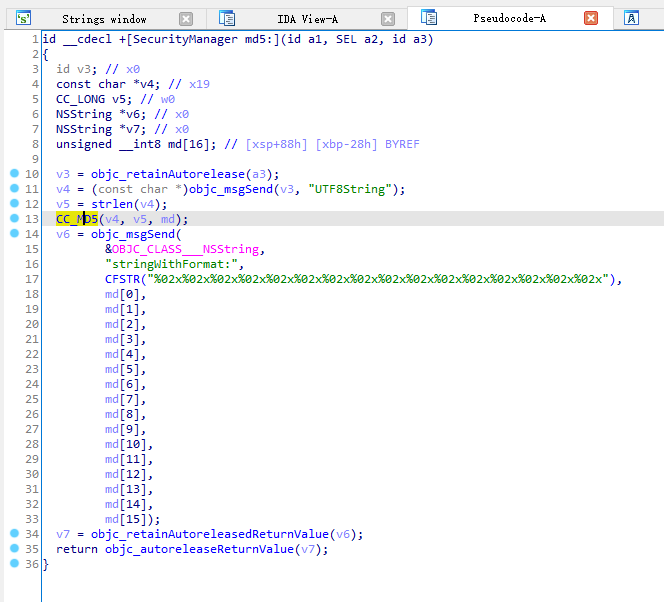Viewport: 664px width, 602px height.
Task: Toggle breakpoint dot on line 14
Action: (14, 233)
